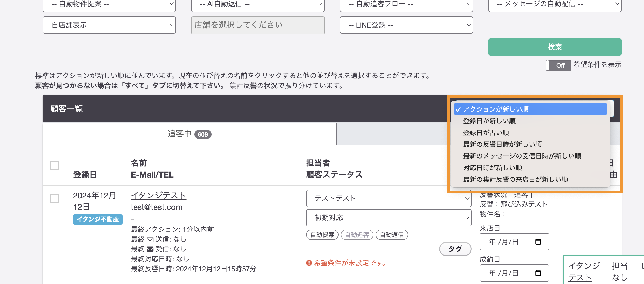Select 最新のメッセージの受信日時が新しい順 option

point(530,156)
